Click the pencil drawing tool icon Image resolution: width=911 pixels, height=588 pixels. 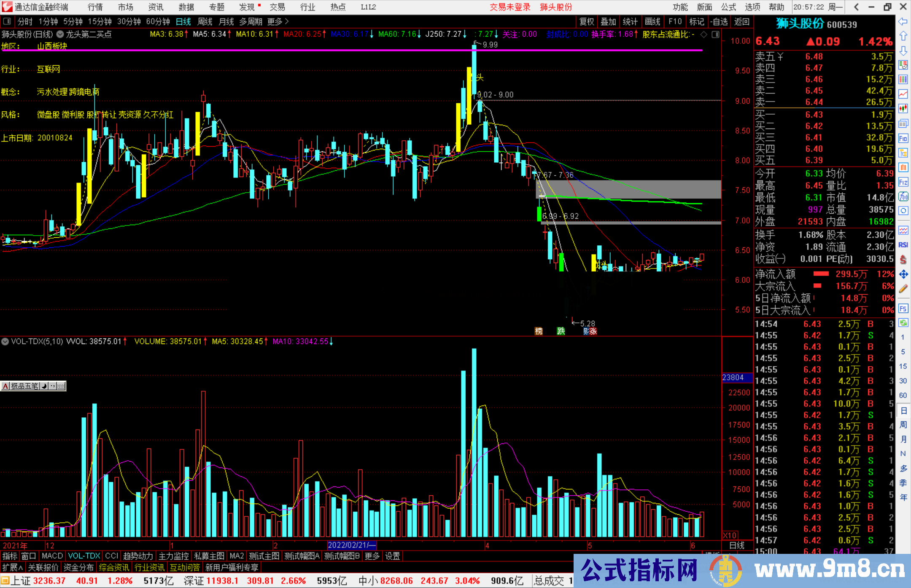903,289
